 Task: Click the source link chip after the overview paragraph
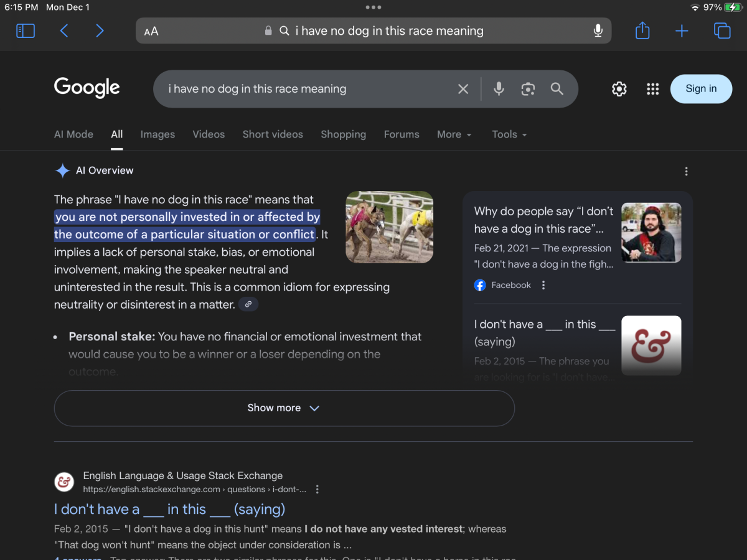[248, 304]
